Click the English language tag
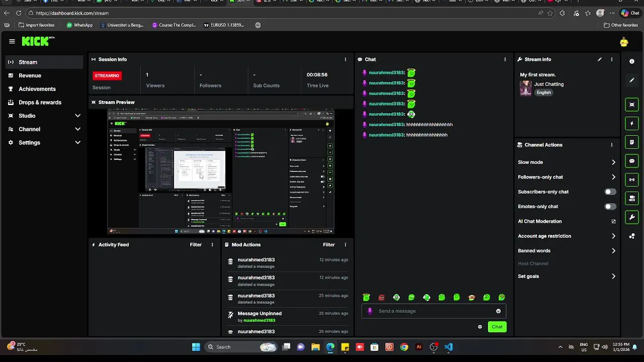 543,93
